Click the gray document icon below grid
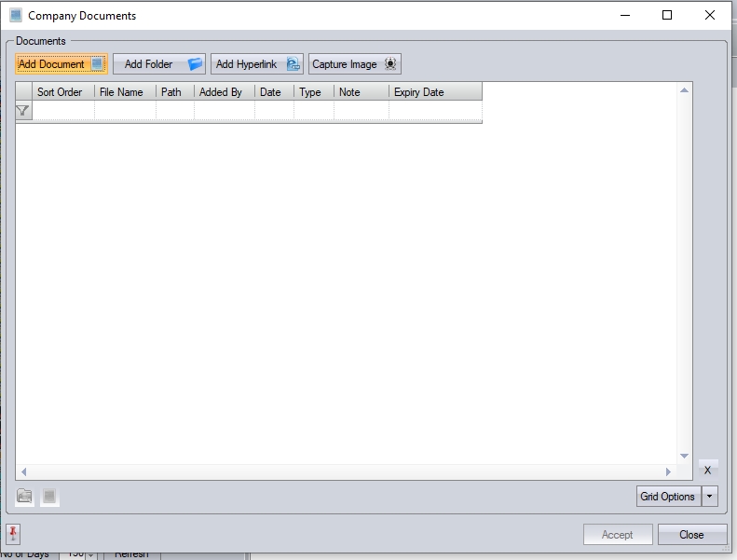Screen dimensions: 737x560 (x=49, y=497)
